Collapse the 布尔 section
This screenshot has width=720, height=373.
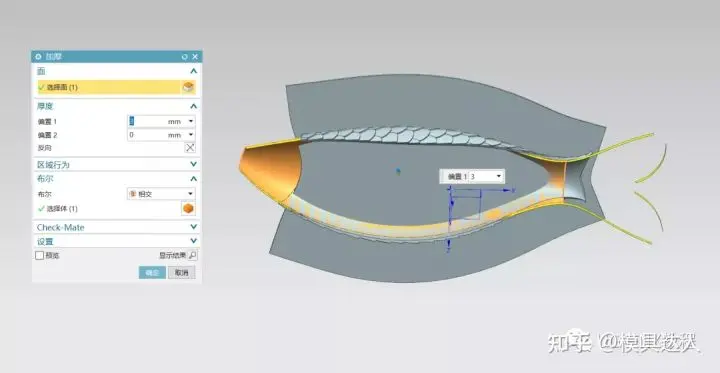coord(193,179)
